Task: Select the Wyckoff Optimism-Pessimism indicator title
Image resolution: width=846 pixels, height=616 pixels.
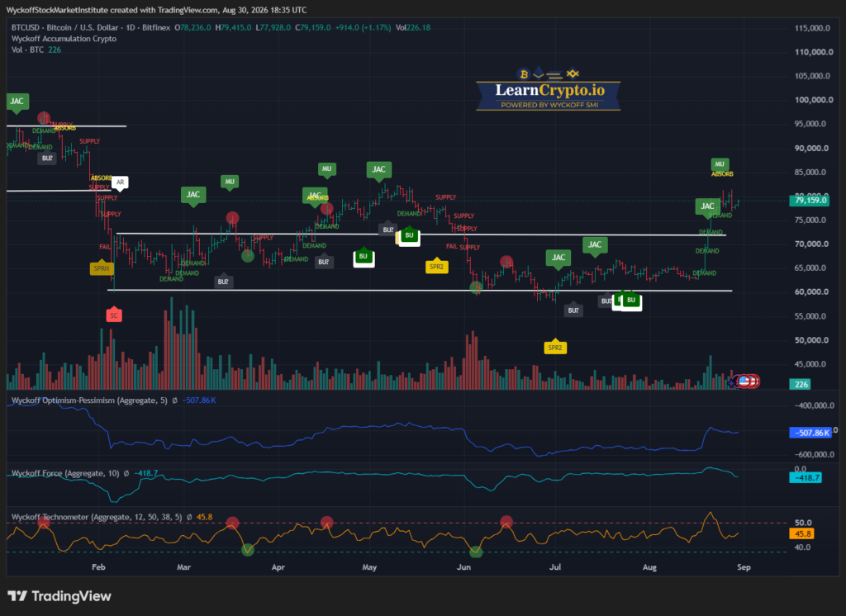Action: pyautogui.click(x=89, y=400)
